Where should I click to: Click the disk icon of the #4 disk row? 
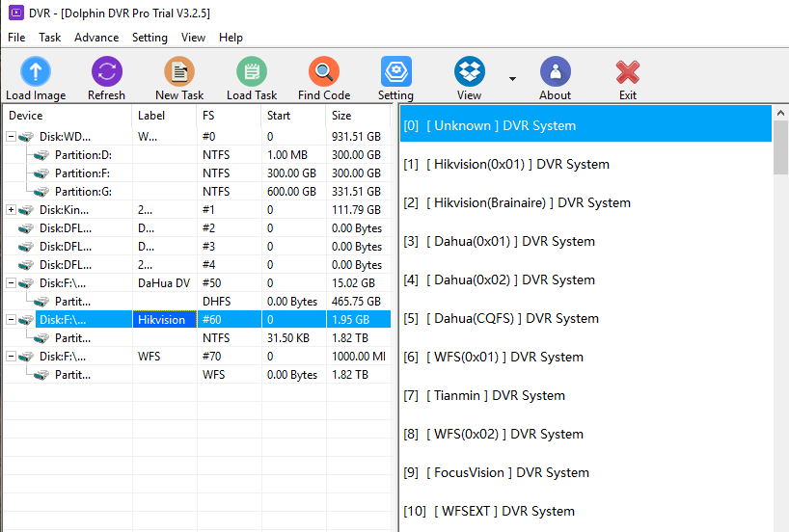click(x=26, y=265)
